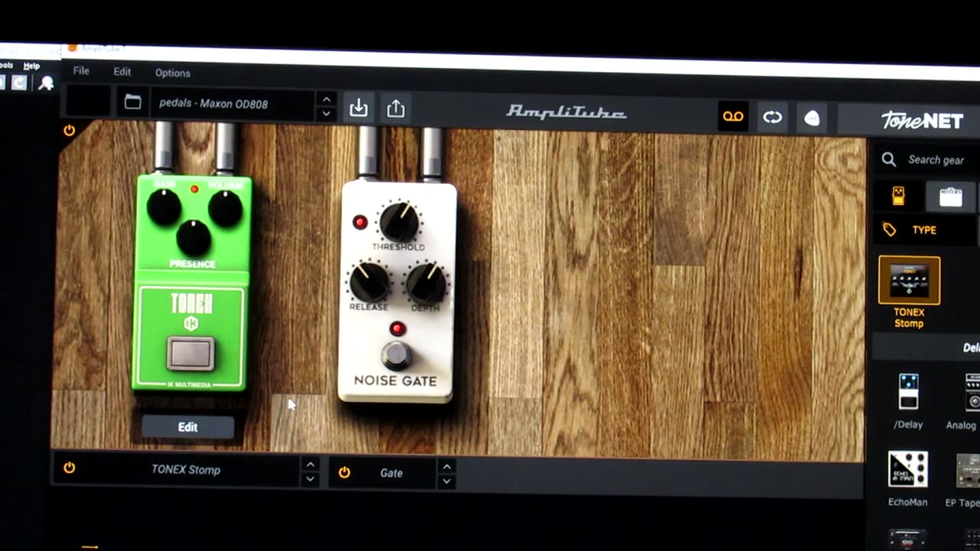The height and width of the screenshot is (551, 980).
Task: Click the Noise Gate Depth knob
Action: point(426,283)
